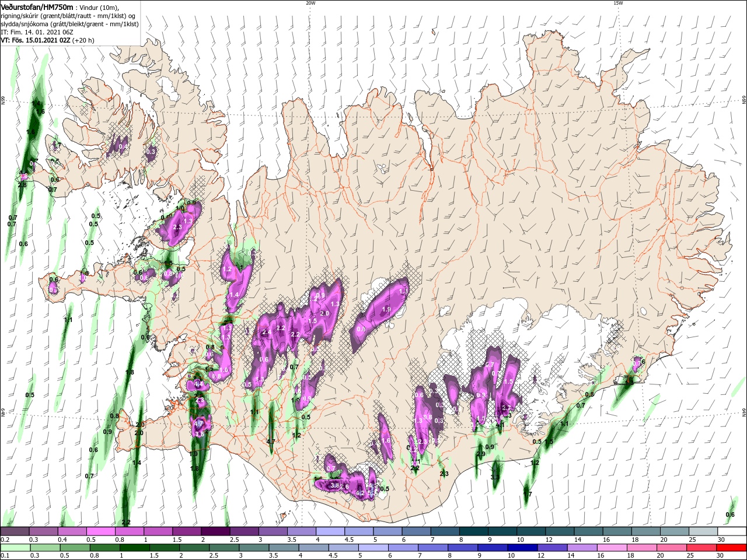Click the 2.9 rain value in the southeast

click(x=481, y=454)
